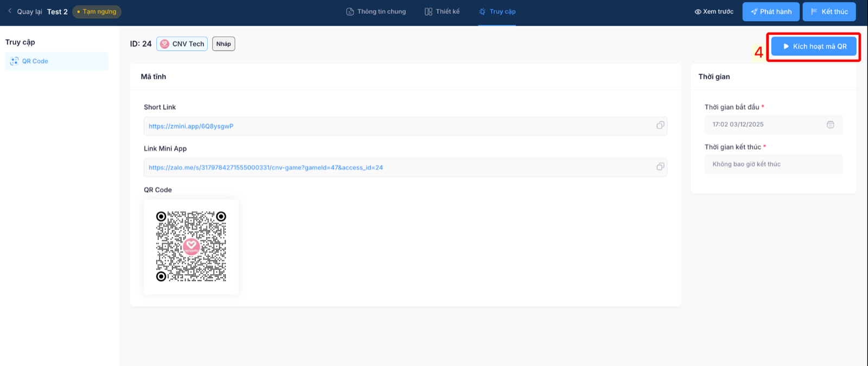Open the zmini.app short link
This screenshot has width=868, height=366.
point(191,126)
